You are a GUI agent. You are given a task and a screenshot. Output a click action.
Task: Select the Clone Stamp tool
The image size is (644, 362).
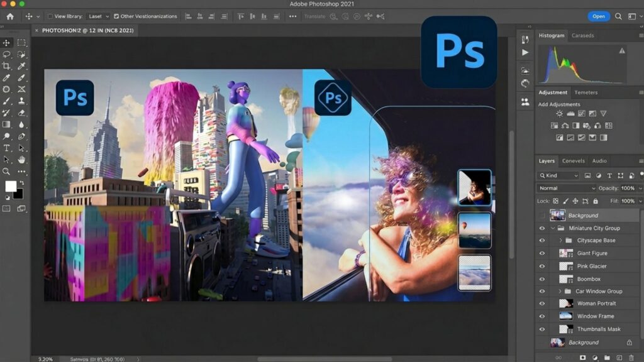[x=21, y=101]
